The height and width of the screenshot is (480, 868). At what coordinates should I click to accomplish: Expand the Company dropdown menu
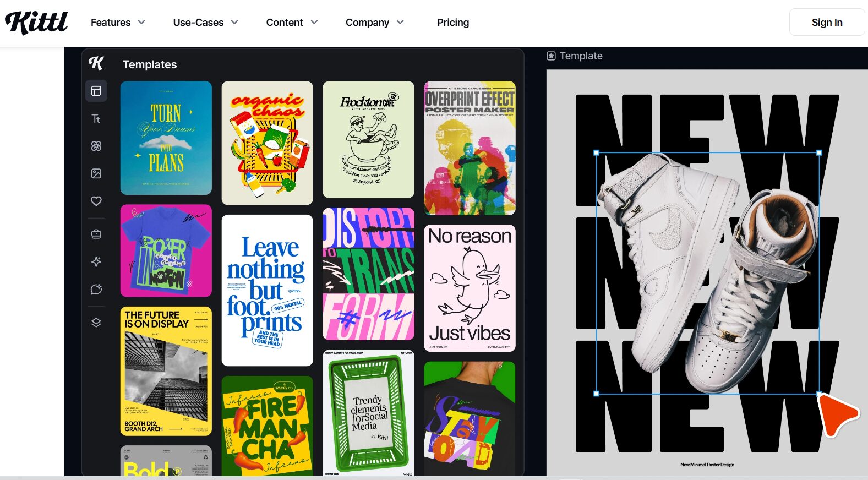tap(374, 23)
